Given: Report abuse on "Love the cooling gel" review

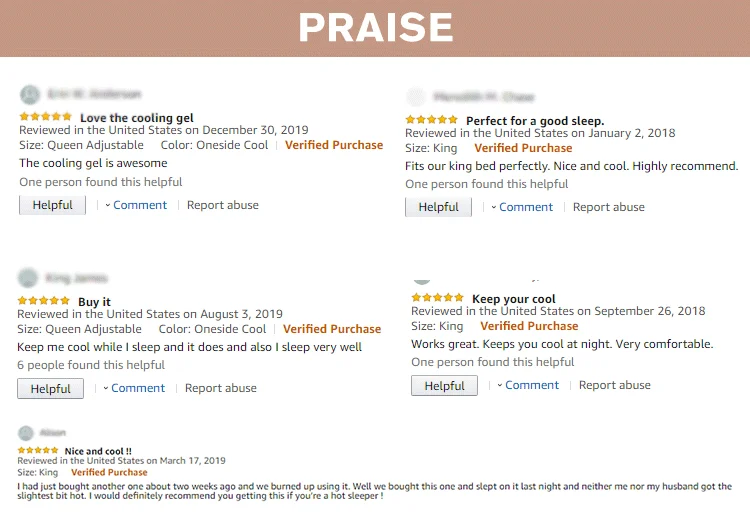Looking at the screenshot, I should point(223,205).
